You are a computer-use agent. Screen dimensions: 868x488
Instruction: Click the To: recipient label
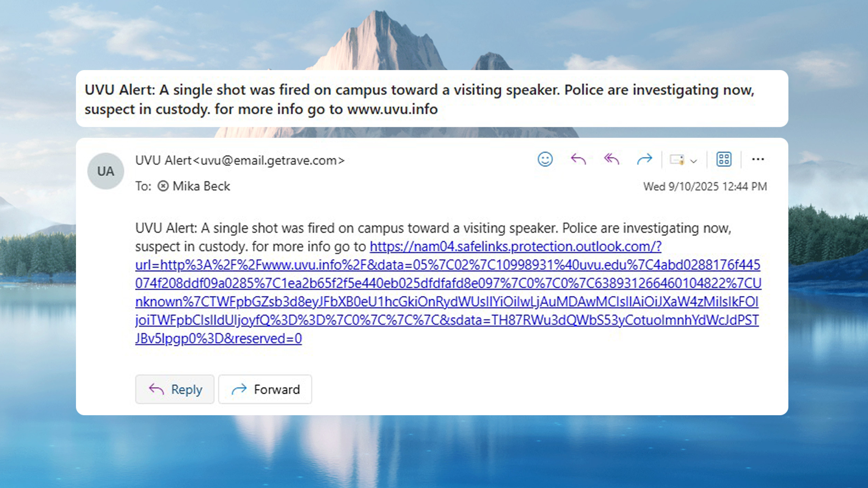(143, 186)
